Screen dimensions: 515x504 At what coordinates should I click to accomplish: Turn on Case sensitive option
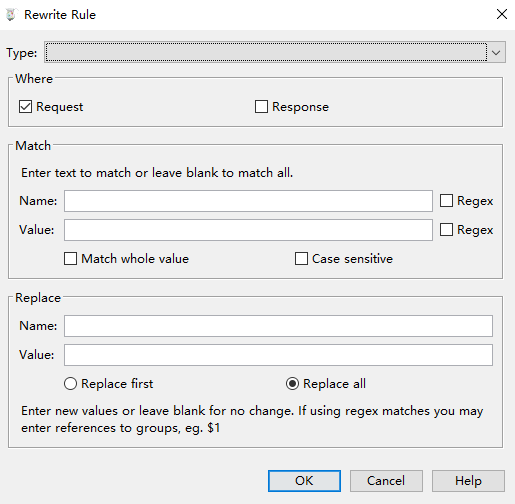tap(301, 259)
